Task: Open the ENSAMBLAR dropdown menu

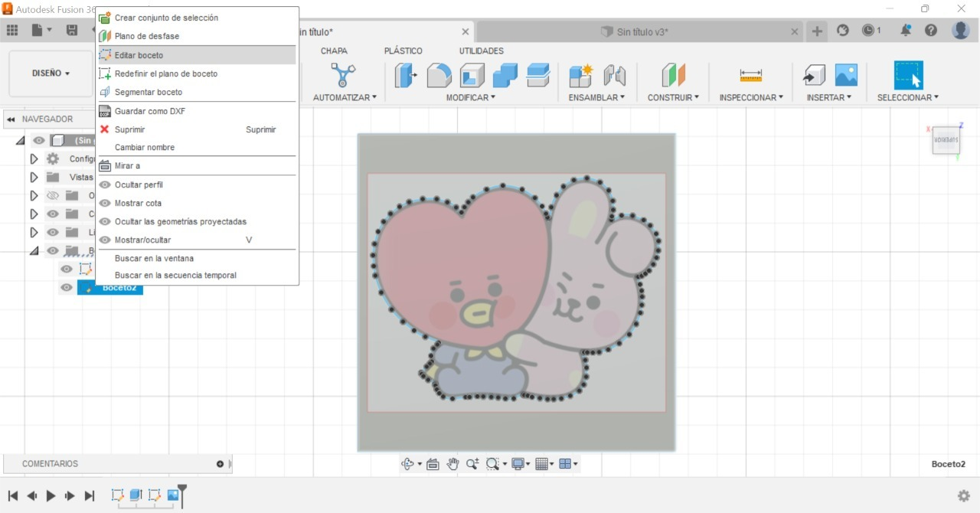Action: [x=596, y=97]
